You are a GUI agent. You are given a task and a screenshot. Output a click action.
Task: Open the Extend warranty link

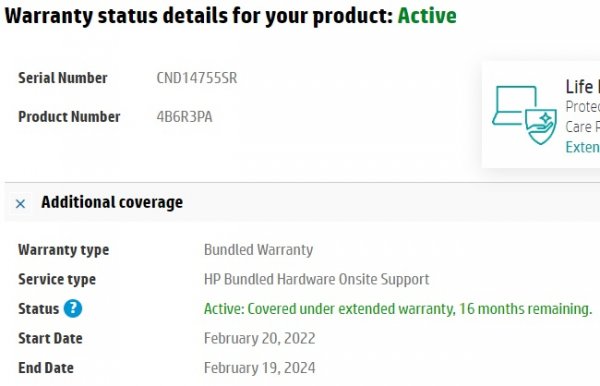point(582,147)
